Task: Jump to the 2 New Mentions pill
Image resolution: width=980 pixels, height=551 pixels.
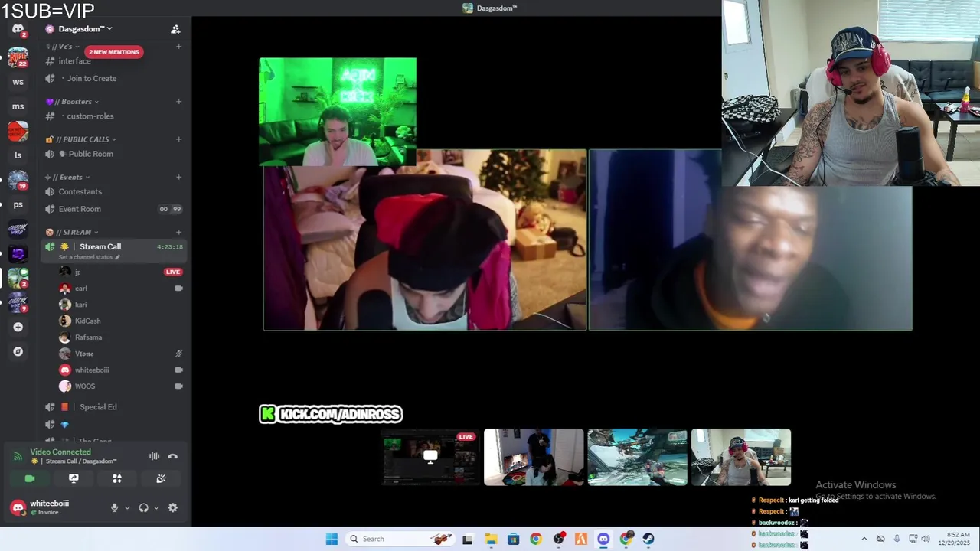Action: pos(113,52)
